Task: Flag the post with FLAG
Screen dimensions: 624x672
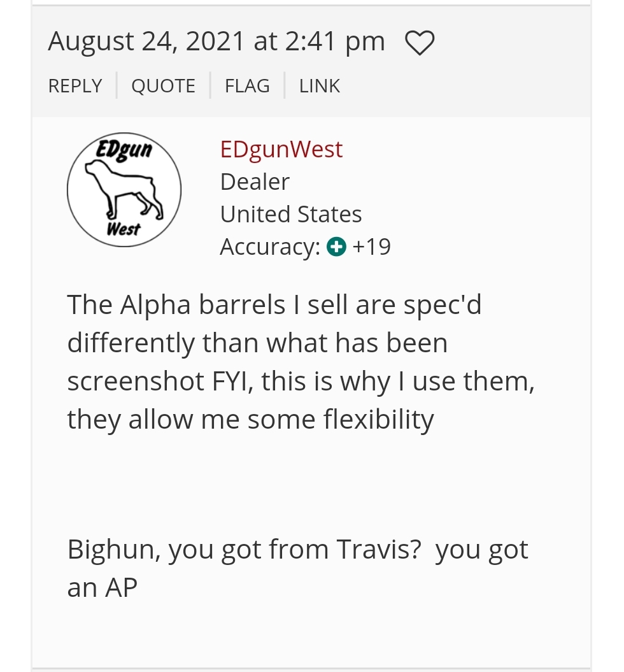Action: 247,86
